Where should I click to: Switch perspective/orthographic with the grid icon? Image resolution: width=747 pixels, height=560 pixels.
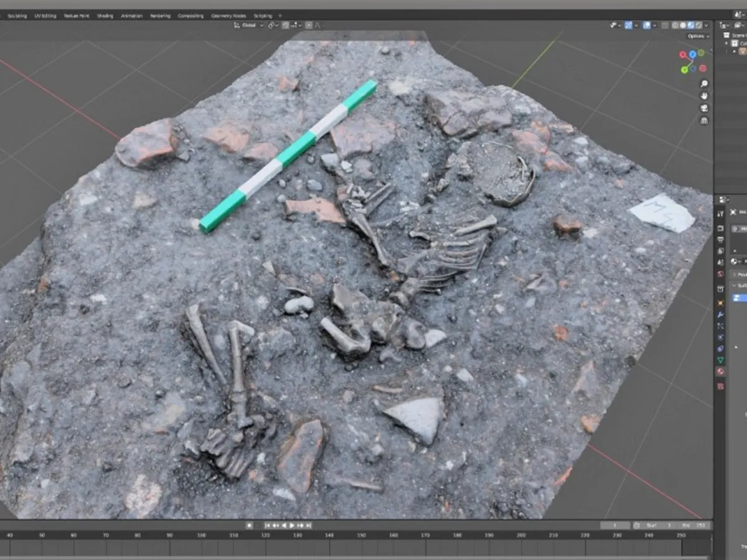(703, 119)
